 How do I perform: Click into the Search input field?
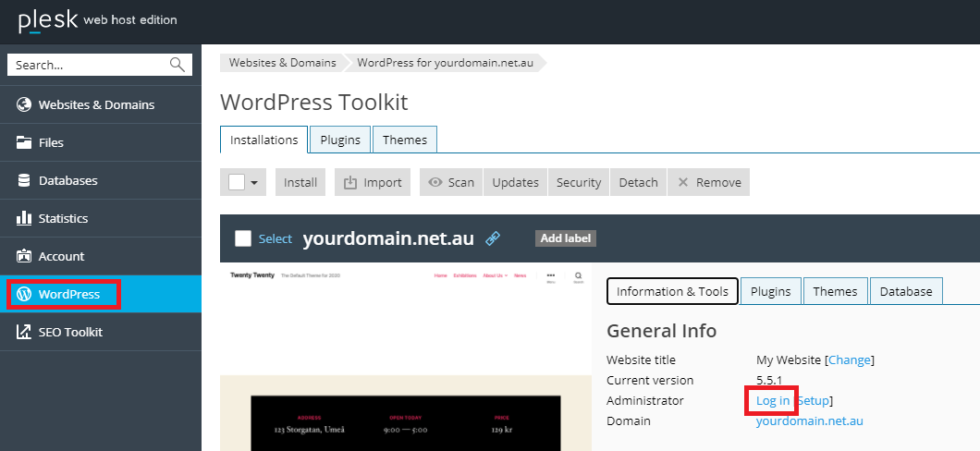[x=90, y=65]
